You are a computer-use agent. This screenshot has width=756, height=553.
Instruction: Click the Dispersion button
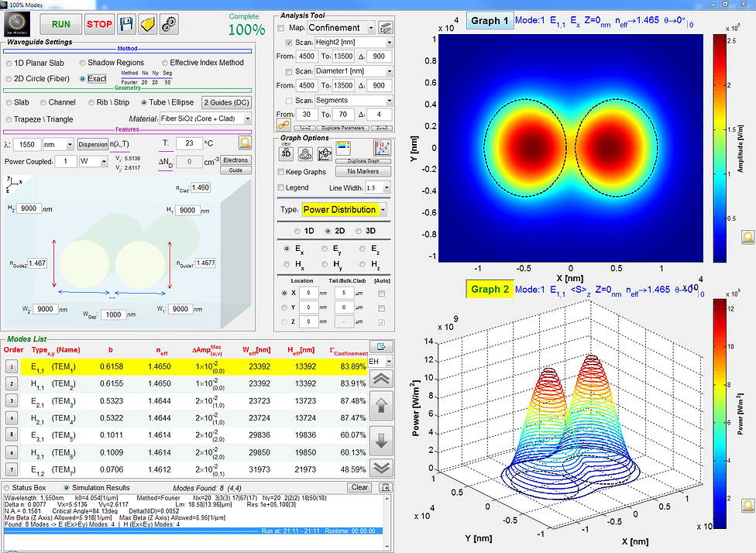click(x=93, y=143)
